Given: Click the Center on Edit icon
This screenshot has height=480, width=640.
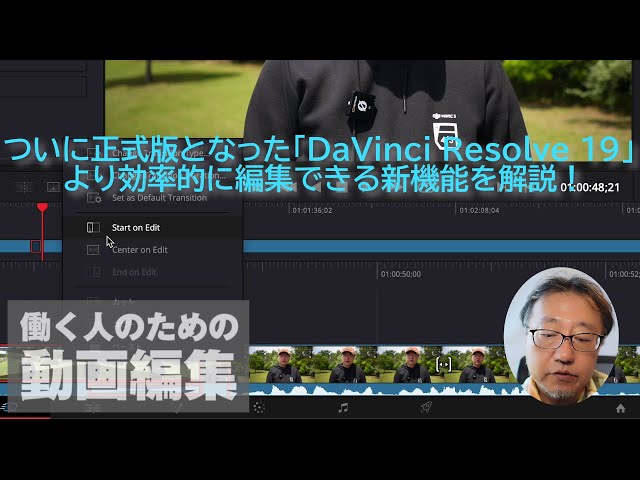Looking at the screenshot, I should 93,250.
